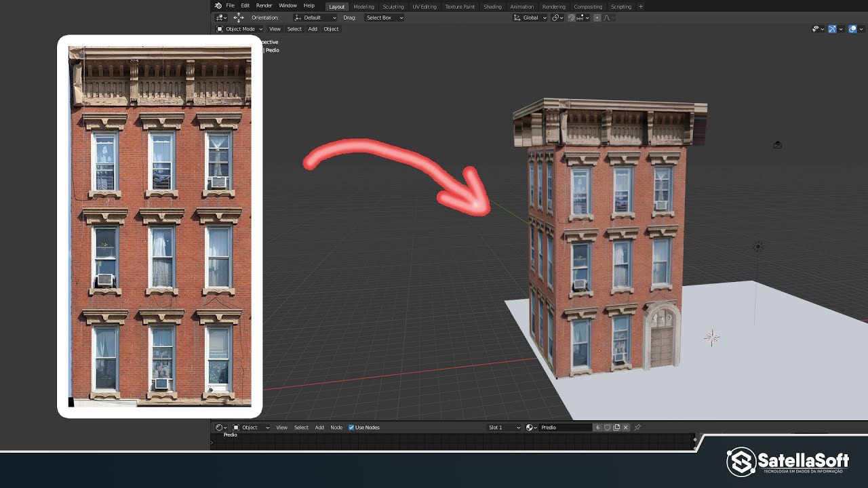Image resolution: width=868 pixels, height=488 pixels.
Task: Unlink the Predio material with X
Action: pyautogui.click(x=626, y=428)
